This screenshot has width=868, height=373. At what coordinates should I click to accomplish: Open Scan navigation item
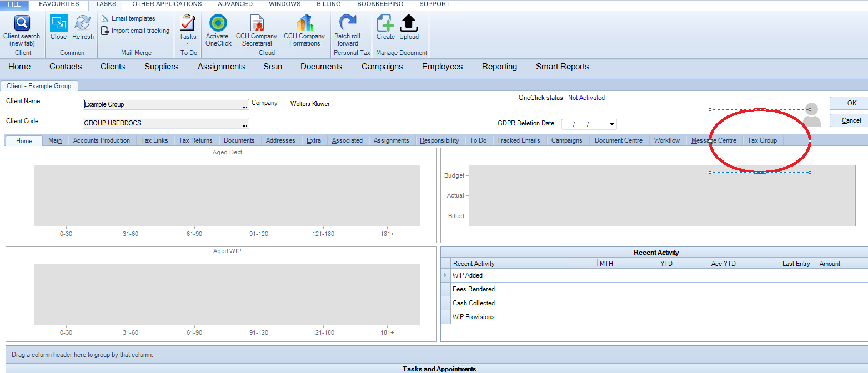273,67
